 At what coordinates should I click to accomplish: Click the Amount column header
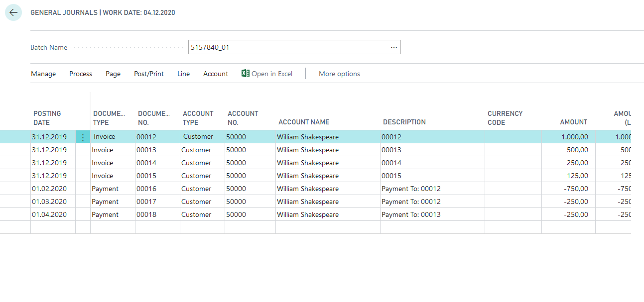point(573,122)
